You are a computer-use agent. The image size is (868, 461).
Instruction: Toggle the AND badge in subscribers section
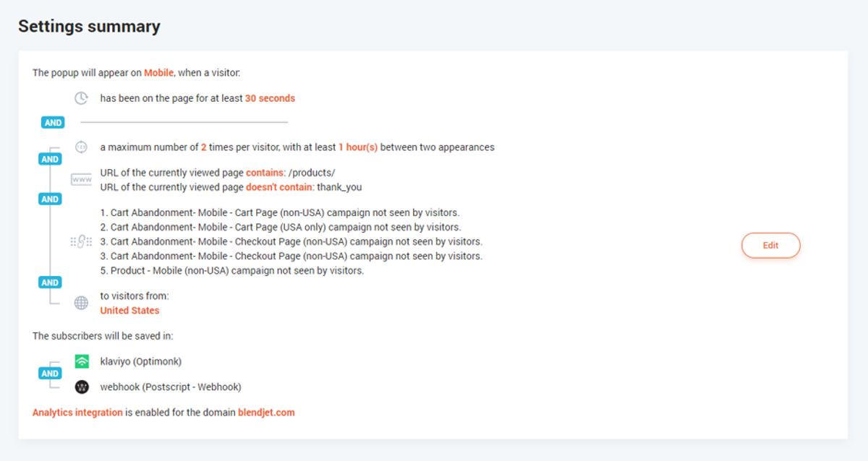50,373
